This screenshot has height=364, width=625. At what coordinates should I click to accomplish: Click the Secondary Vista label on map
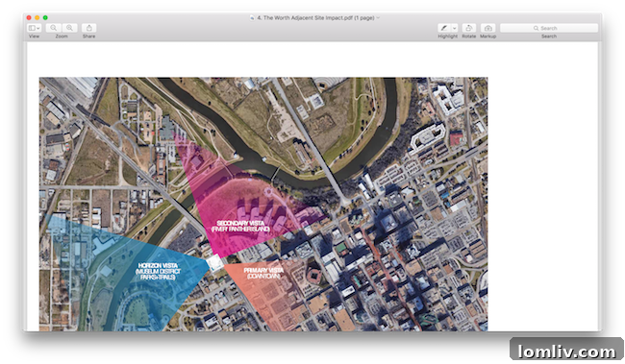coord(240,227)
